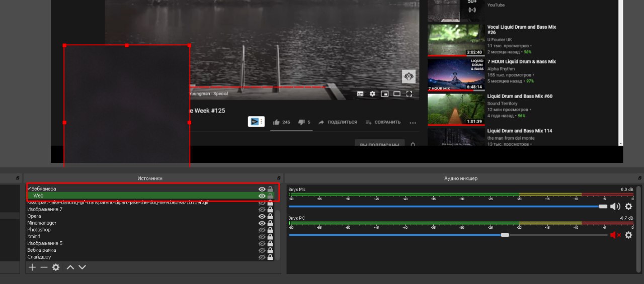Toggle lock on Web source
The image size is (644, 284).
[270, 196]
